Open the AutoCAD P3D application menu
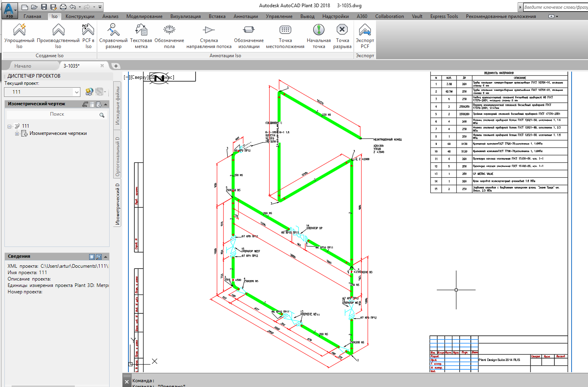Image resolution: width=588 pixels, height=387 pixels. click(x=9, y=10)
